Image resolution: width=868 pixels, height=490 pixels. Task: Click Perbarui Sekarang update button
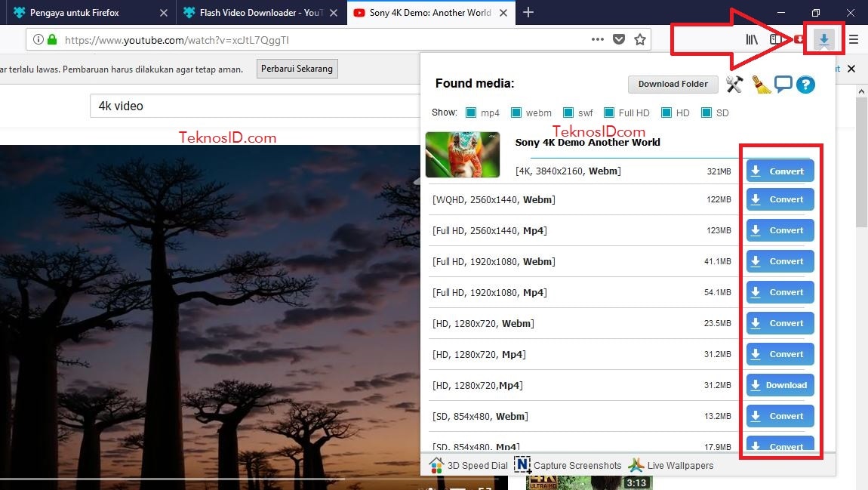click(297, 69)
